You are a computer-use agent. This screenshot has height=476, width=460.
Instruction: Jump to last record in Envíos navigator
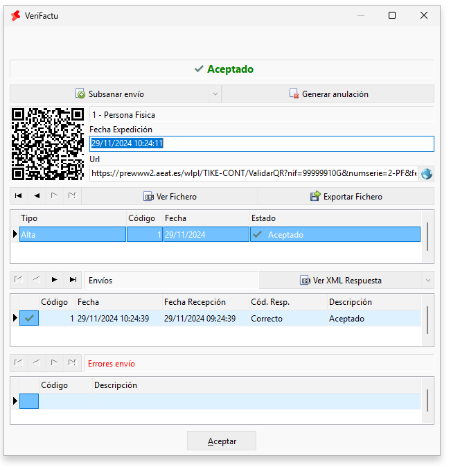point(73,280)
